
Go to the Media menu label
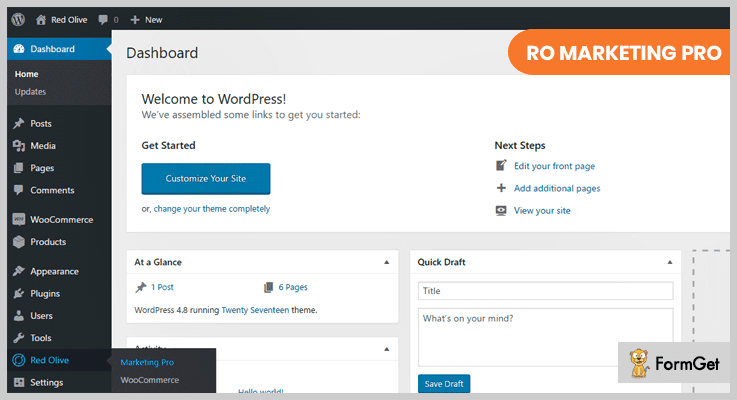[x=43, y=146]
